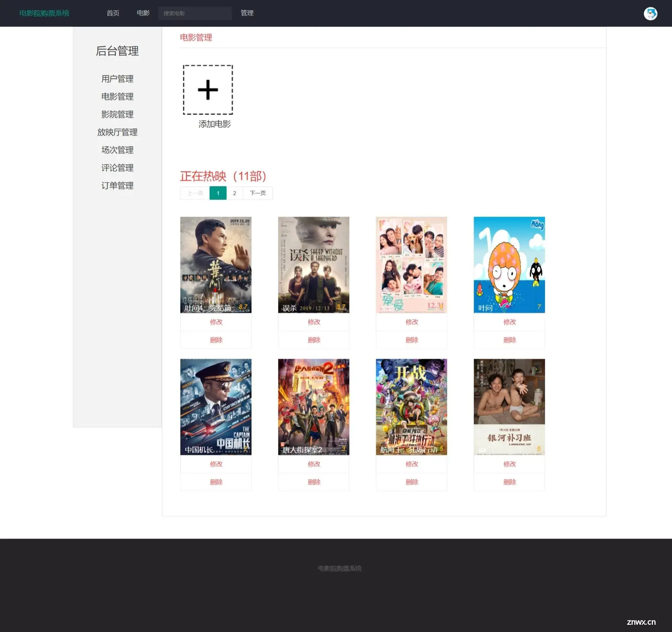This screenshot has width=672, height=632.
Task: Select 订单管理 in the sidebar
Action: tap(117, 186)
